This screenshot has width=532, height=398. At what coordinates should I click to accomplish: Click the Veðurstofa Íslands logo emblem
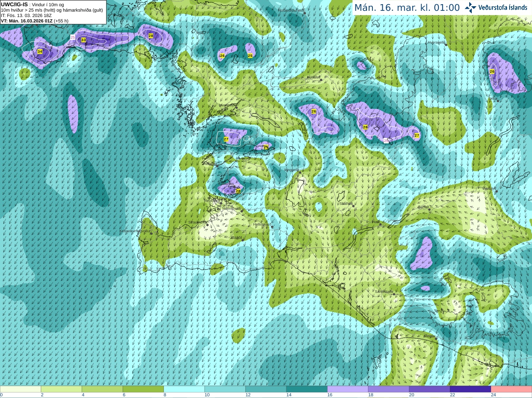point(470,7)
